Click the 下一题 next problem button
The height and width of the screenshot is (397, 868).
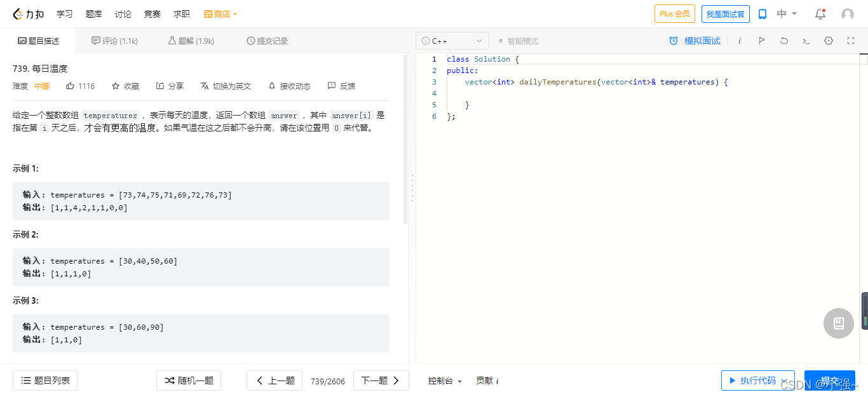381,380
